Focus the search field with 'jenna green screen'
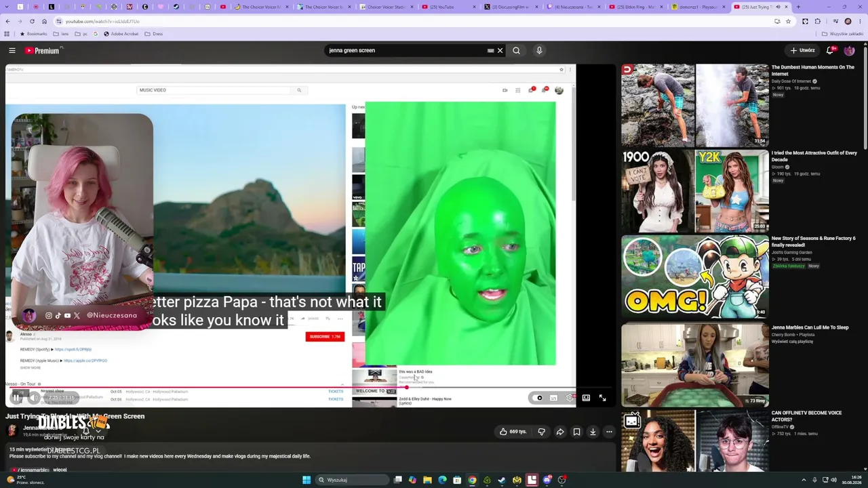The image size is (868, 488). [406, 50]
